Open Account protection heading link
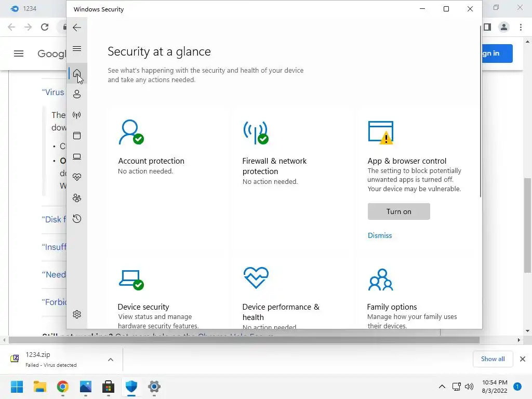The image size is (532, 399). tap(151, 161)
